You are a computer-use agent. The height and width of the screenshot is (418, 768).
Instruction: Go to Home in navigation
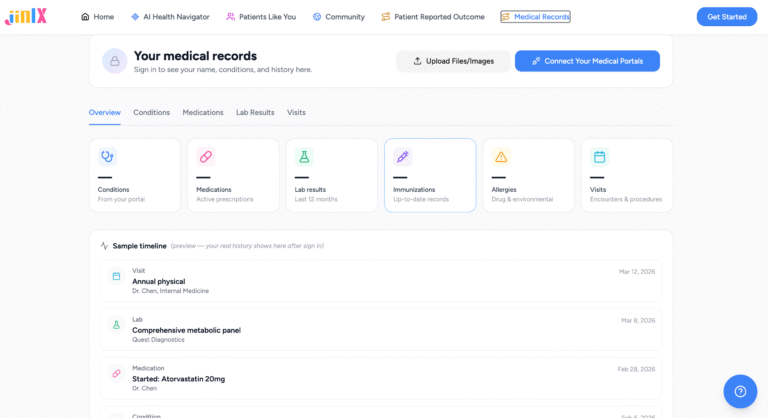coord(97,17)
